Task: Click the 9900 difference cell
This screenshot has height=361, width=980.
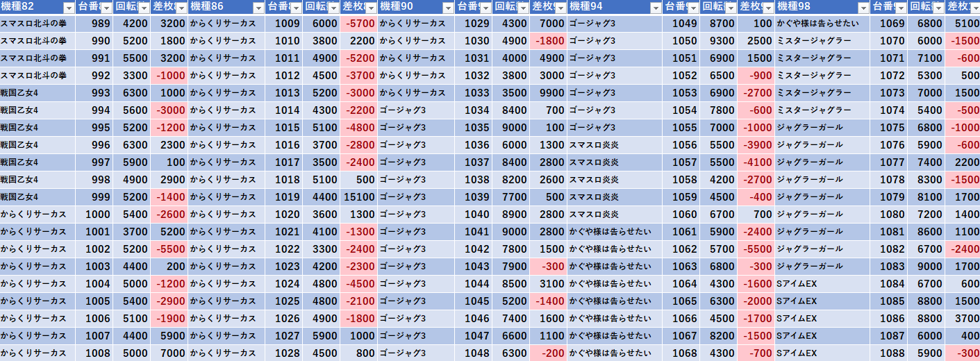Action: [x=549, y=93]
